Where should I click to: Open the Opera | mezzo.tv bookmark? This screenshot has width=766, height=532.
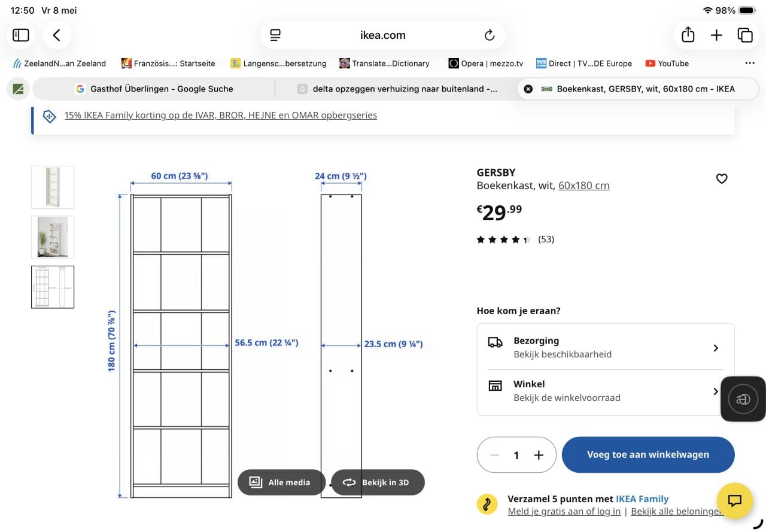(486, 63)
